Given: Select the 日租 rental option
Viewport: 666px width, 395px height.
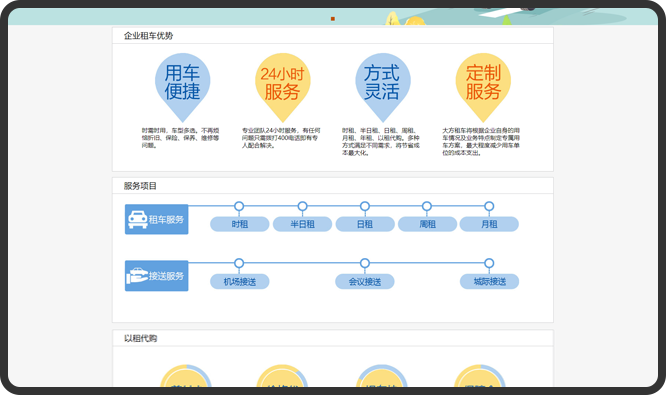Looking at the screenshot, I should [x=365, y=224].
